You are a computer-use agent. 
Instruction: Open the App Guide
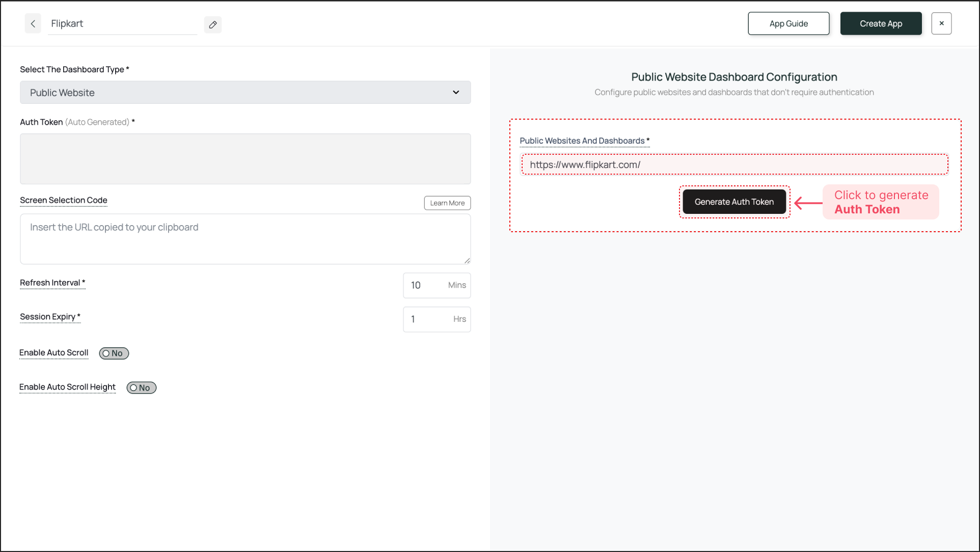(788, 24)
